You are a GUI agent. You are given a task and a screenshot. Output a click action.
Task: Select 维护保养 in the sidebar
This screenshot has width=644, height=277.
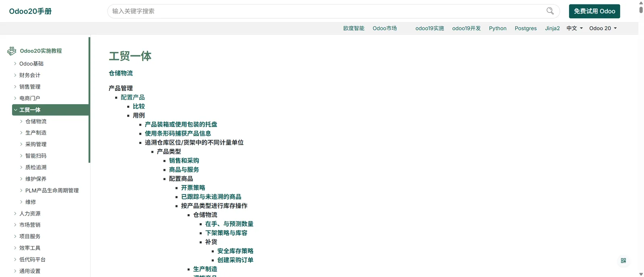point(36,179)
